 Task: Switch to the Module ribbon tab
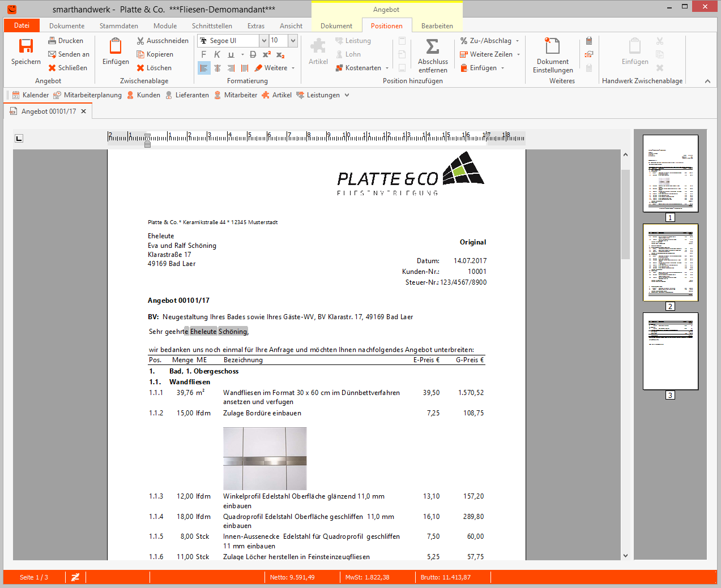point(165,26)
